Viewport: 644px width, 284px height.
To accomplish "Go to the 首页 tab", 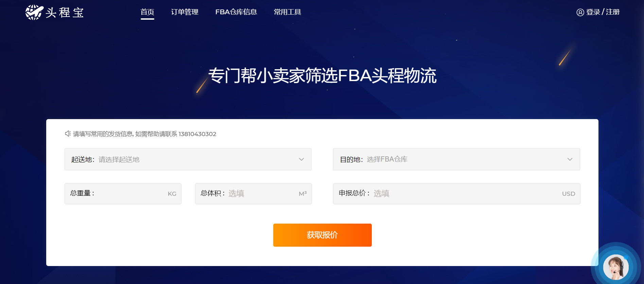I will click(147, 12).
